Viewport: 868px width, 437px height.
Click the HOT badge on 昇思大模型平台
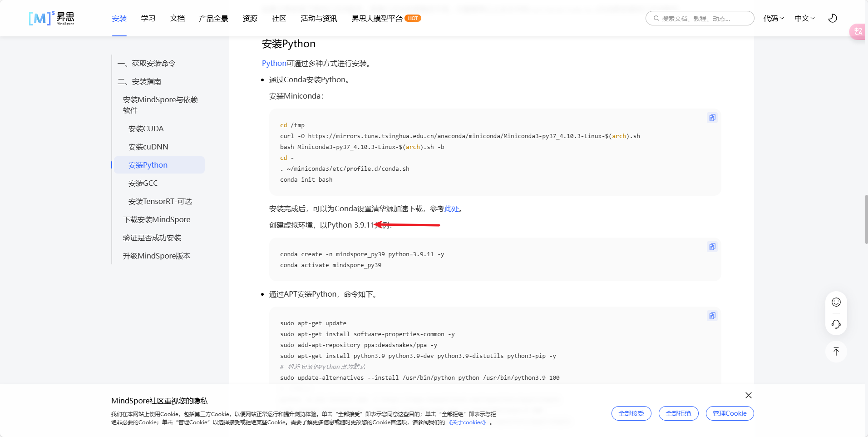[x=413, y=18]
